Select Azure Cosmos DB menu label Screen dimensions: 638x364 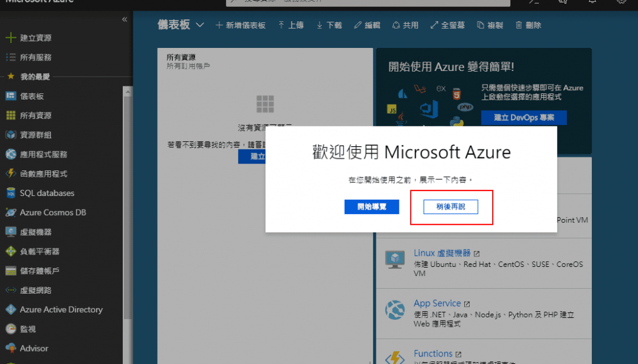53,212
